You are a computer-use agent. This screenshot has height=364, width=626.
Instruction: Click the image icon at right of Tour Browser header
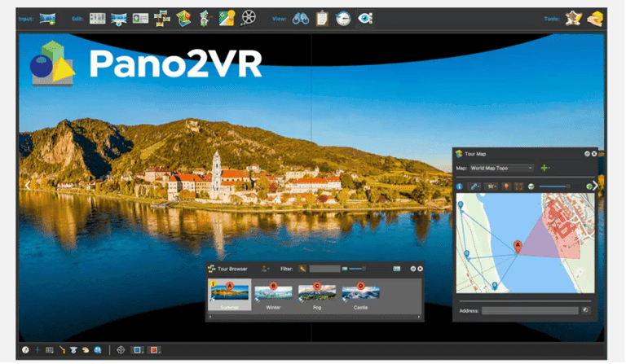click(x=396, y=269)
